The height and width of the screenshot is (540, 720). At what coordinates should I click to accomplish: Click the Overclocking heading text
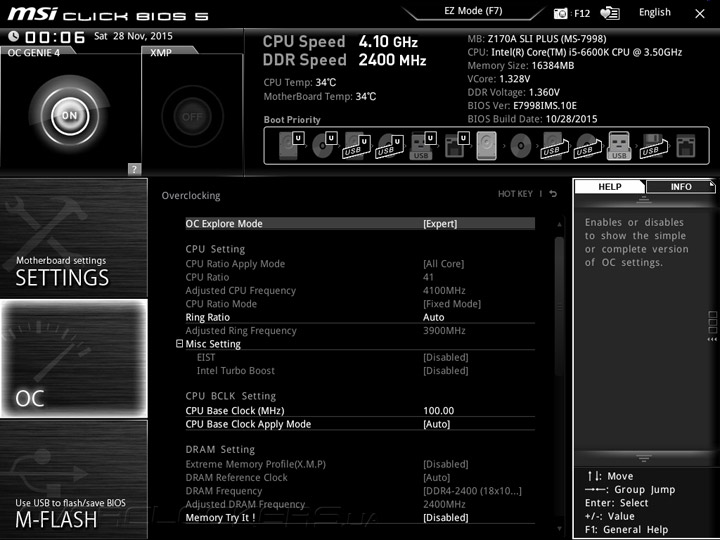coord(191,196)
